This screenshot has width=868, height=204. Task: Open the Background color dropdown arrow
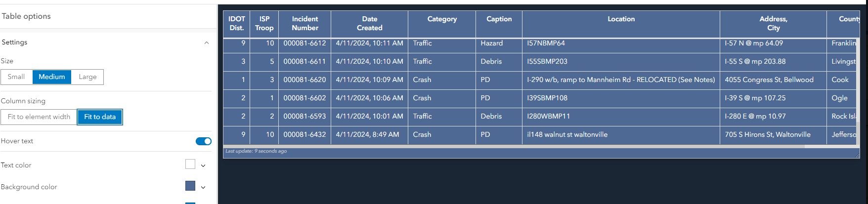(x=203, y=187)
